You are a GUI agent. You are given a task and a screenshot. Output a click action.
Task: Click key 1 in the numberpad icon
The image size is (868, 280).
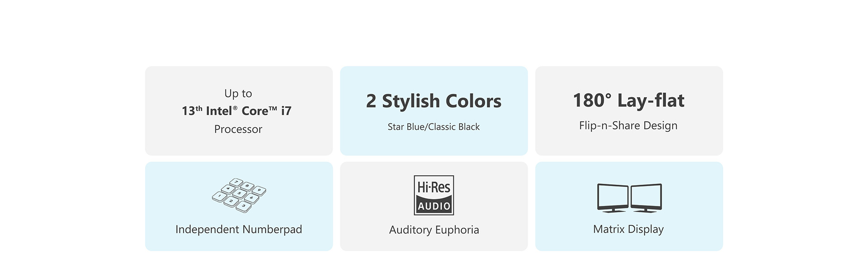[x=219, y=196]
